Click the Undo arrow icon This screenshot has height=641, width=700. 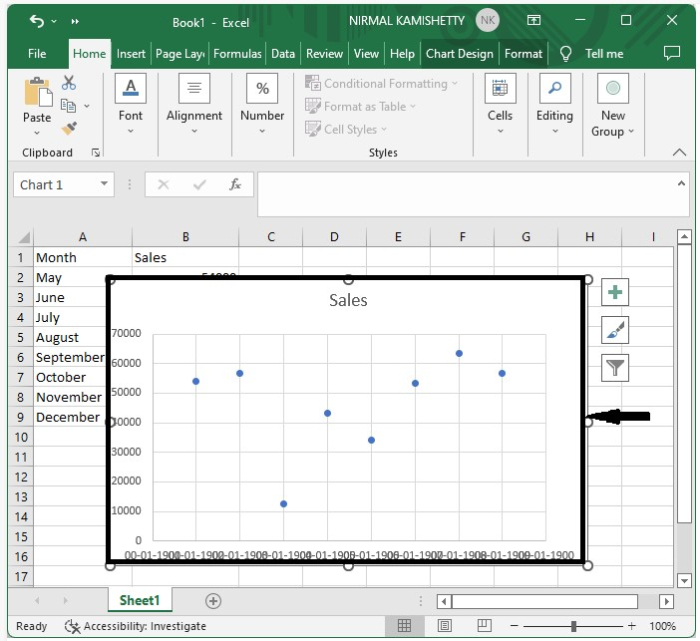coord(37,21)
